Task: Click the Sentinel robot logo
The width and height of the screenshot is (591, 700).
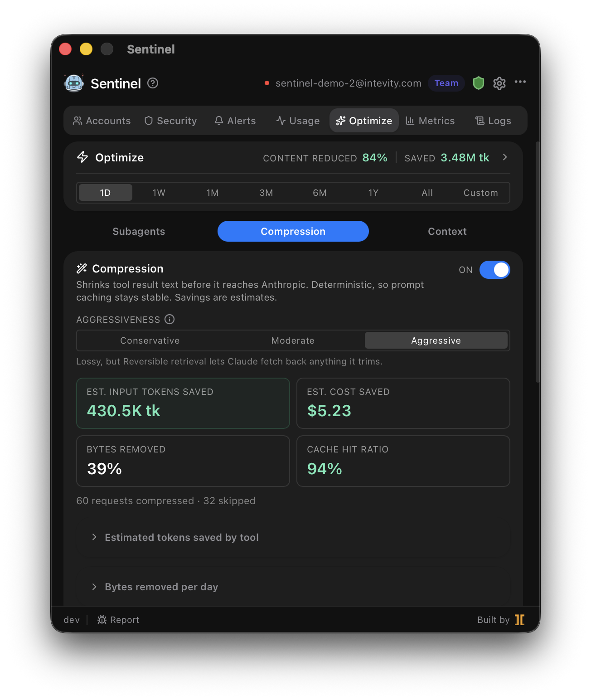Action: tap(74, 83)
